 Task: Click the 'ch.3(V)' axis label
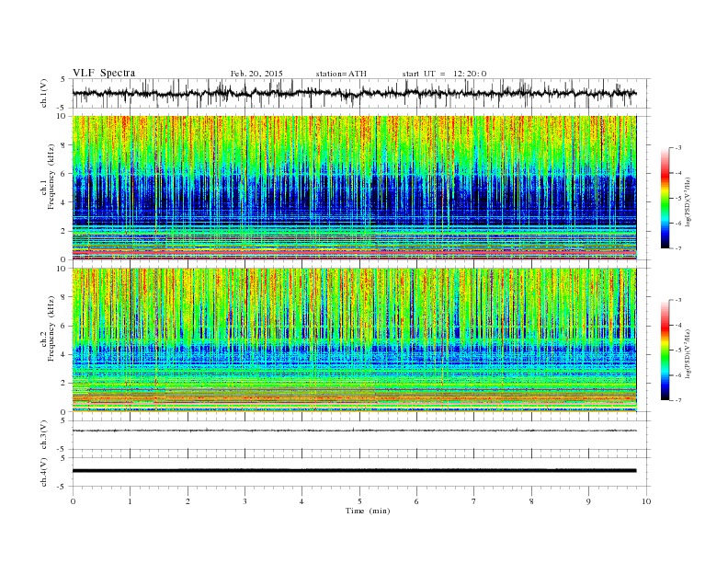[x=43, y=435]
